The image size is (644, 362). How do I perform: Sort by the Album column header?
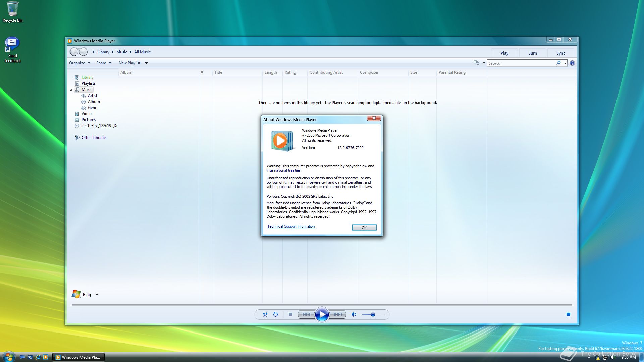click(x=158, y=72)
